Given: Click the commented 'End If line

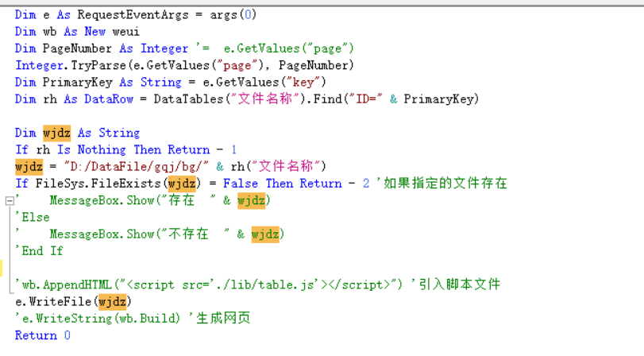Looking at the screenshot, I should point(39,251).
